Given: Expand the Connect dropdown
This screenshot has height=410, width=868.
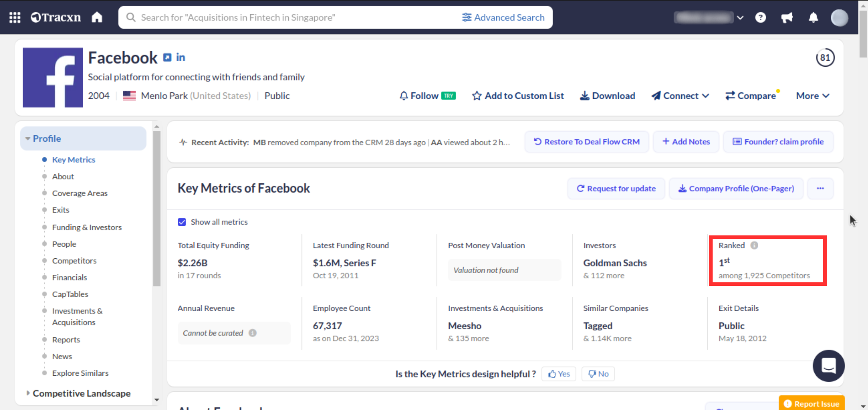Looking at the screenshot, I should coord(680,96).
